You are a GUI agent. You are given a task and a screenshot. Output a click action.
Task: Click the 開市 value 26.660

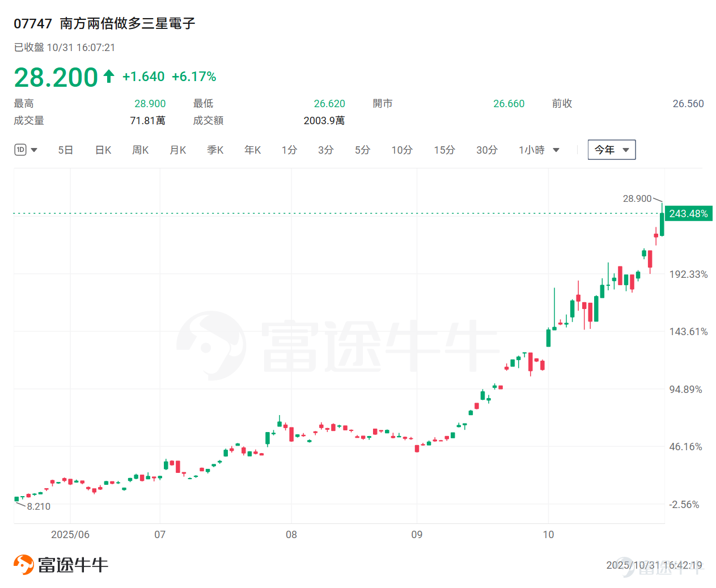(509, 104)
